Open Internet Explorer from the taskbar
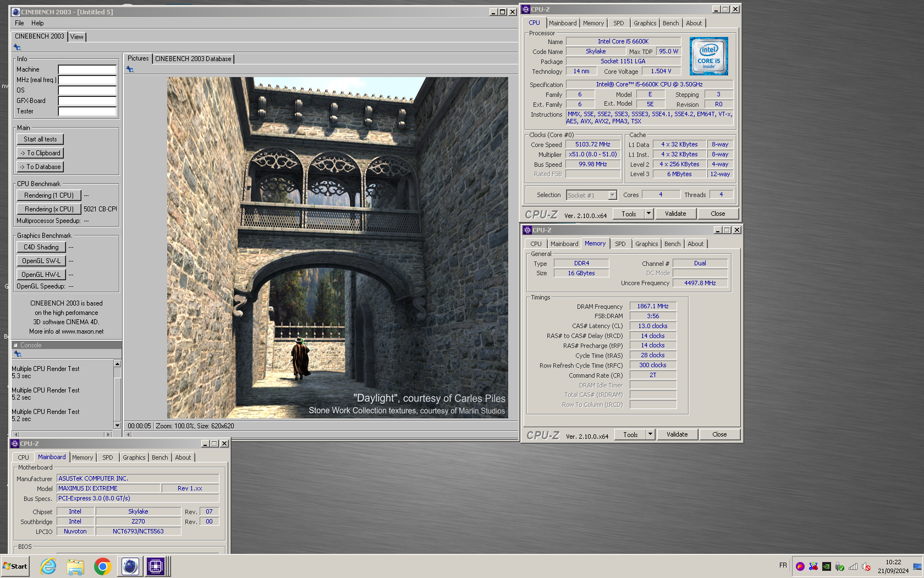924x578 pixels. tap(48, 566)
